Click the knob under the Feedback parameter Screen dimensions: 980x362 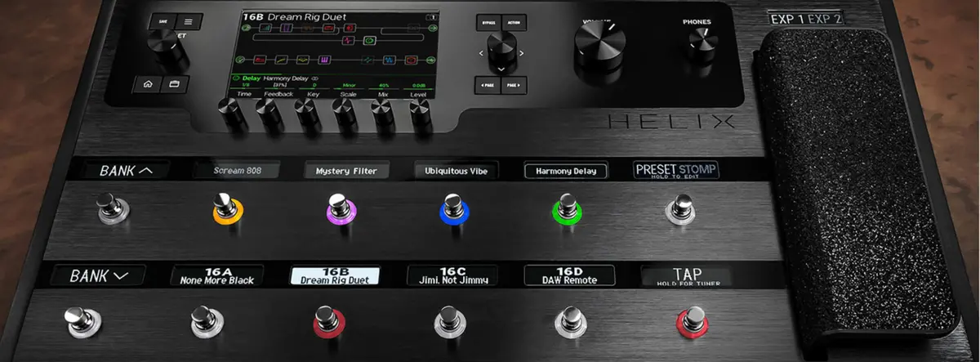[270, 116]
